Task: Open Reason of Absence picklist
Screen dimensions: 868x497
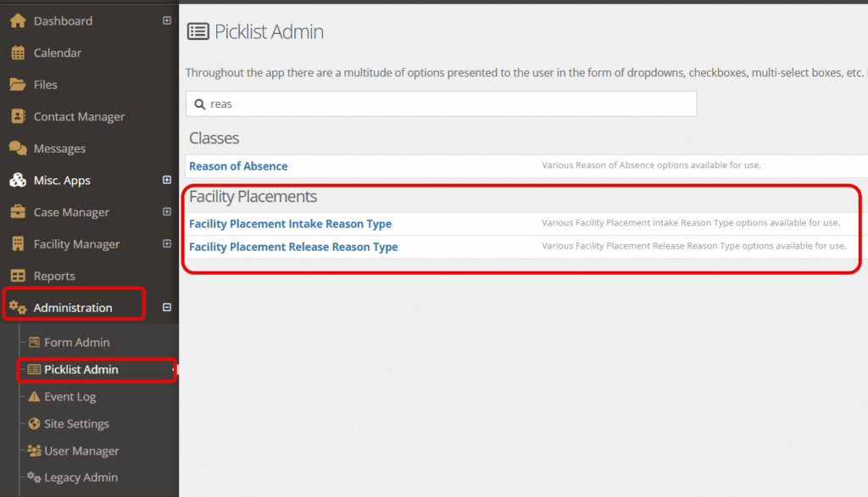Action: tap(238, 166)
